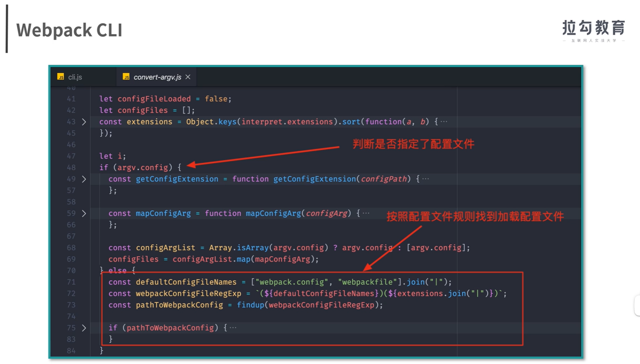The width and height of the screenshot is (640, 364).
Task: Click 'configArgList' declaration on line 68
Action: click(x=166, y=248)
